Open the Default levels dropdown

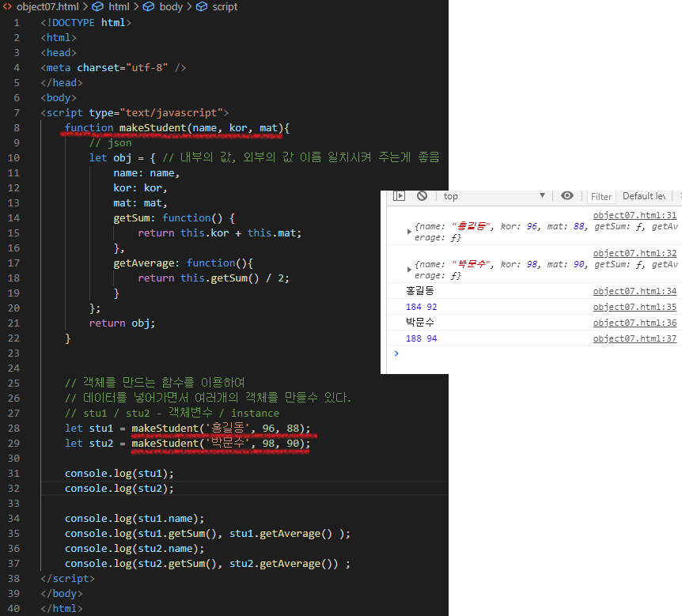point(644,196)
